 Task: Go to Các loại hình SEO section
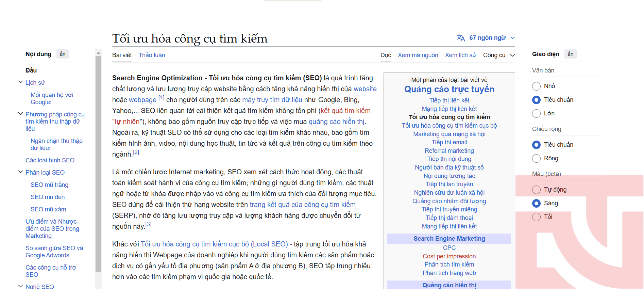50,160
